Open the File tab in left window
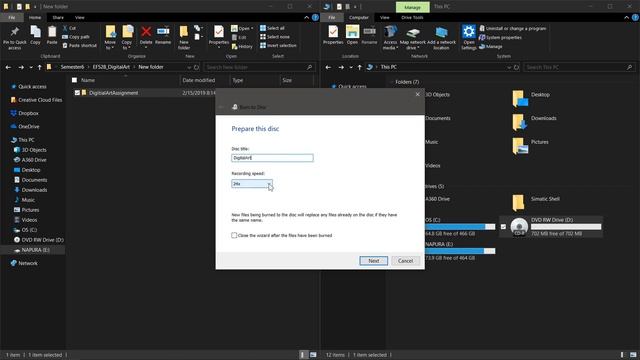Image resolution: width=640 pixels, height=360 pixels. (11, 18)
